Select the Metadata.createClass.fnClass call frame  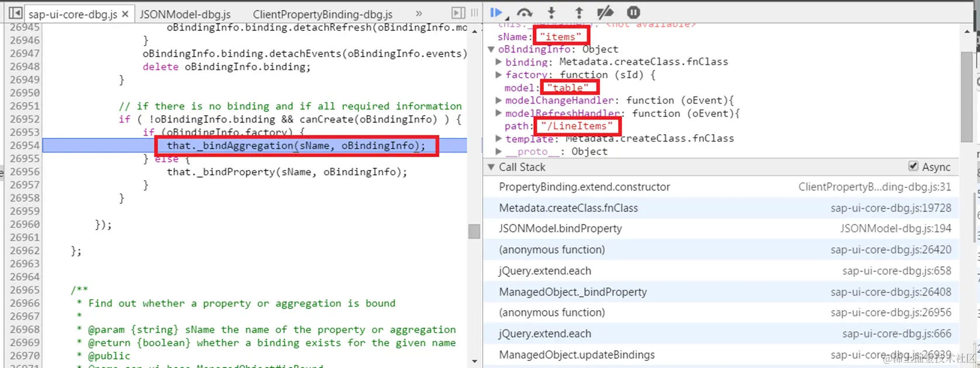click(x=721, y=208)
